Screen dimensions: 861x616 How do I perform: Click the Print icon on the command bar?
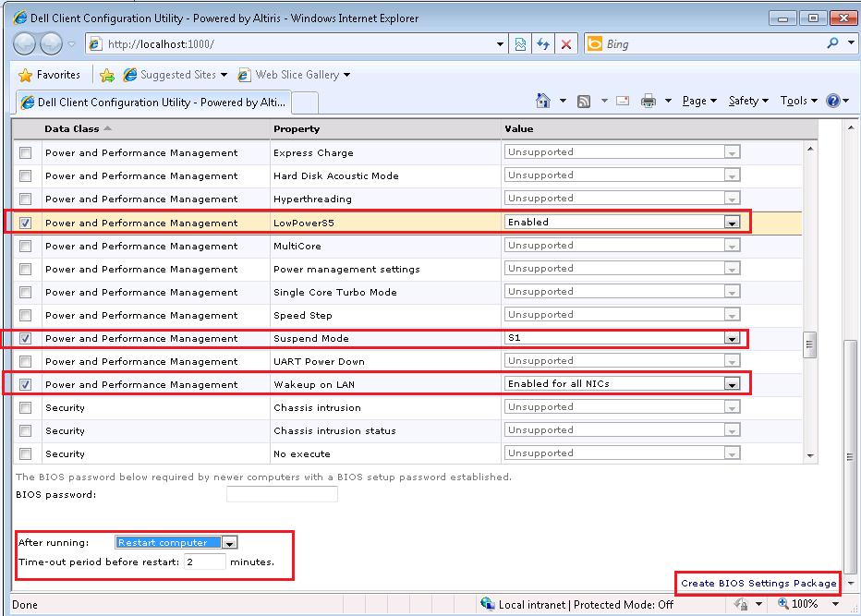pos(649,101)
